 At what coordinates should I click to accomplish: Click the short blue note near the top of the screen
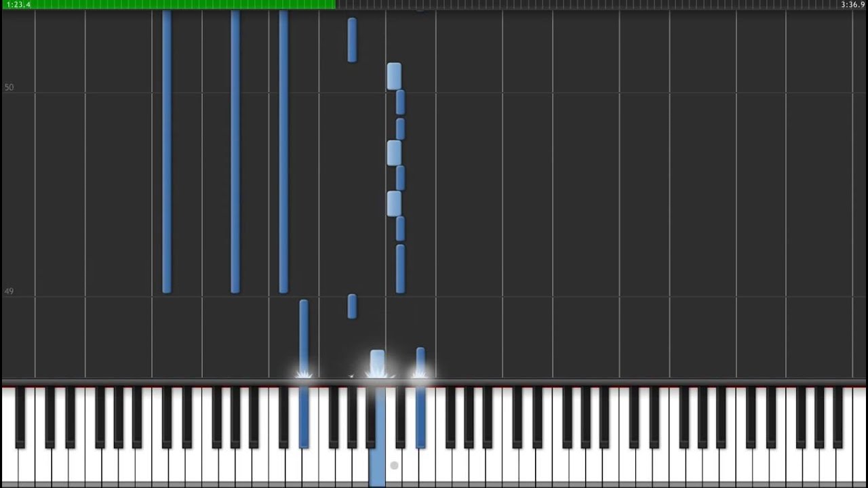point(352,40)
